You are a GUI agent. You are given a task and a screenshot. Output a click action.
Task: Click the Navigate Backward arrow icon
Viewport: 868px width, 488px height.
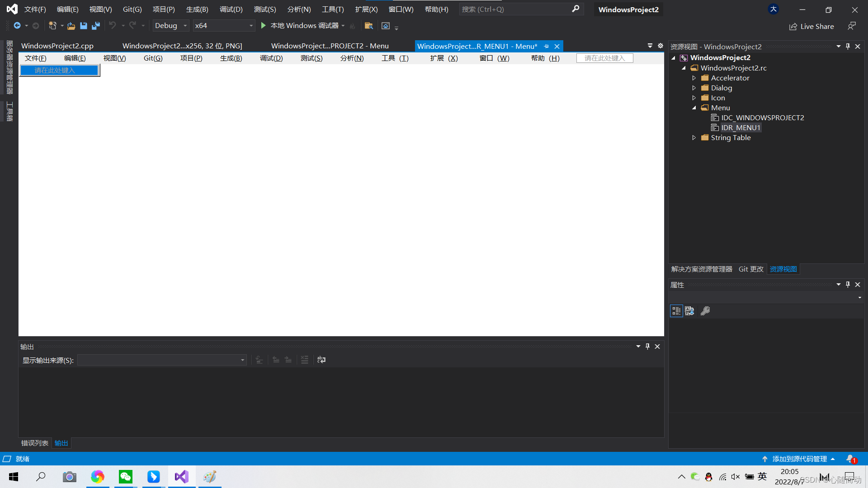[x=17, y=26]
